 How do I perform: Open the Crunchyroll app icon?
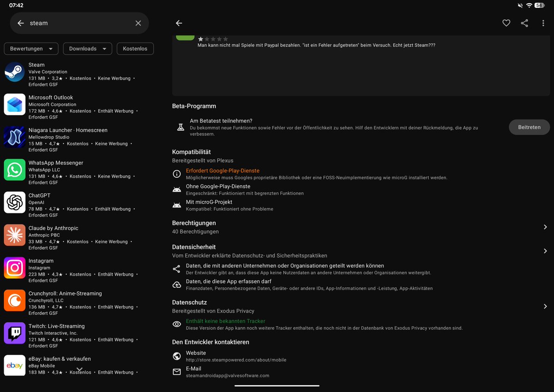click(15, 301)
